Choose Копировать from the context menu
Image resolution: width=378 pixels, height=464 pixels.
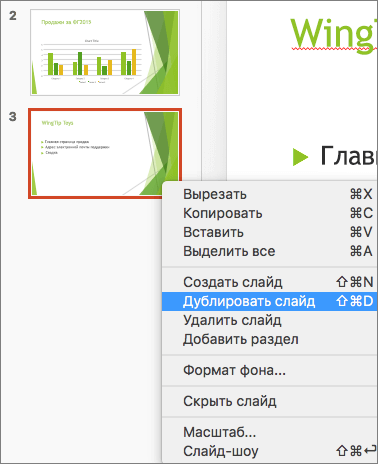[269, 213]
